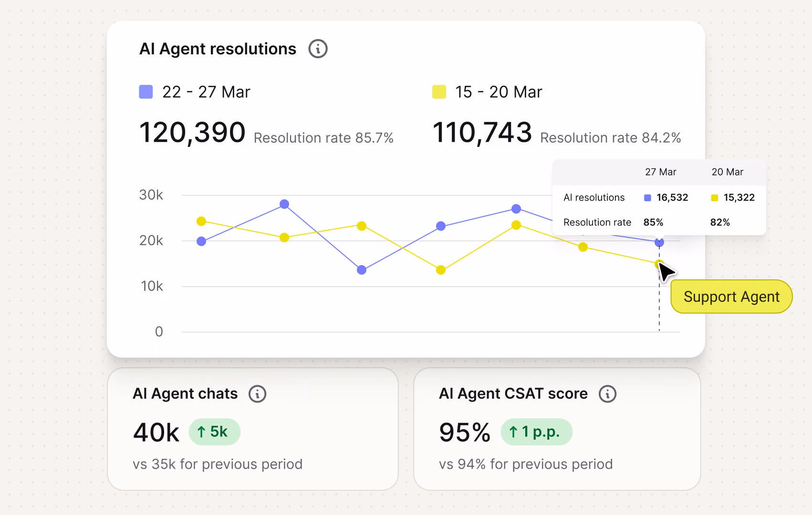Click the info icon beside AI Agent resolutions
The height and width of the screenshot is (515, 812).
pyautogui.click(x=318, y=49)
